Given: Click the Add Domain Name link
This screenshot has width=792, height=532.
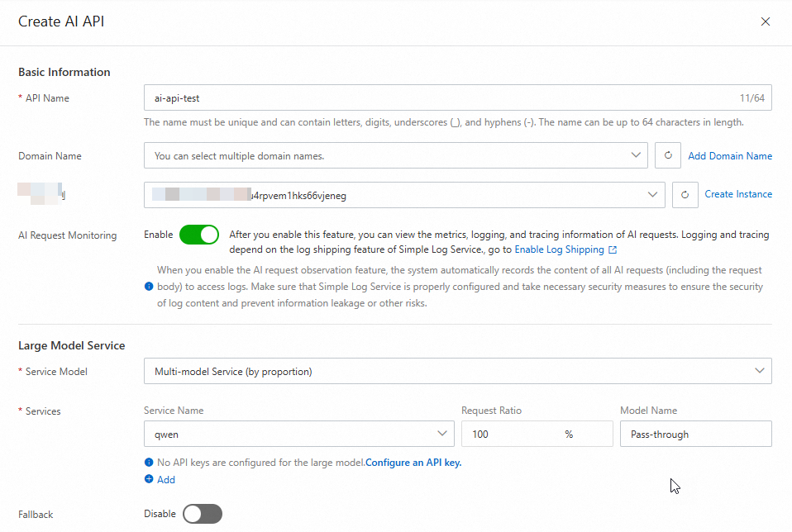Looking at the screenshot, I should pyautogui.click(x=730, y=155).
